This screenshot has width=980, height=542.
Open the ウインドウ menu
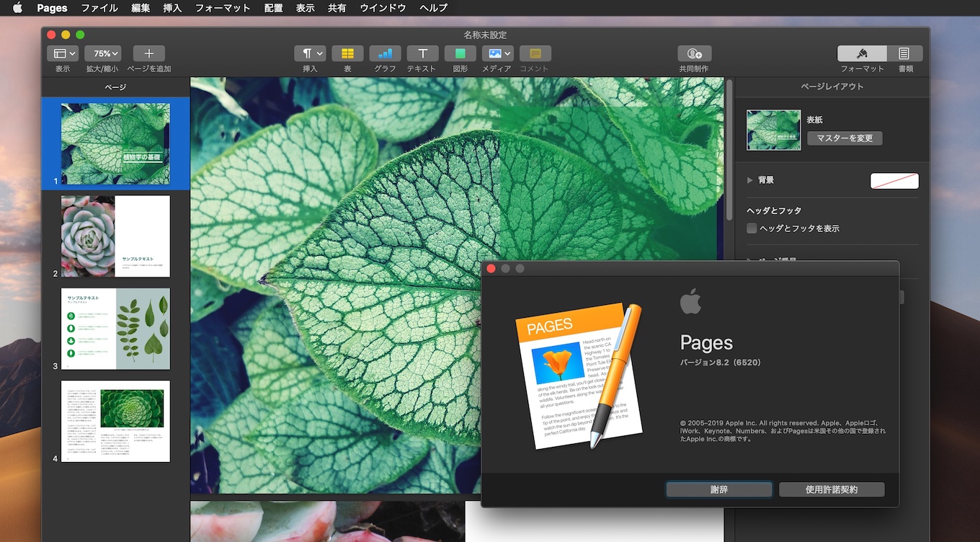point(383,8)
